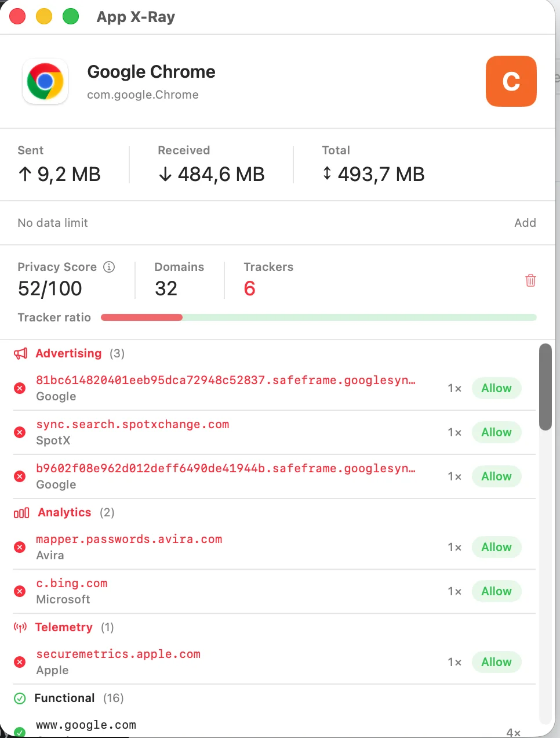Unblock sync.search.spotxchange.com via its red block toggle

[x=19, y=432]
